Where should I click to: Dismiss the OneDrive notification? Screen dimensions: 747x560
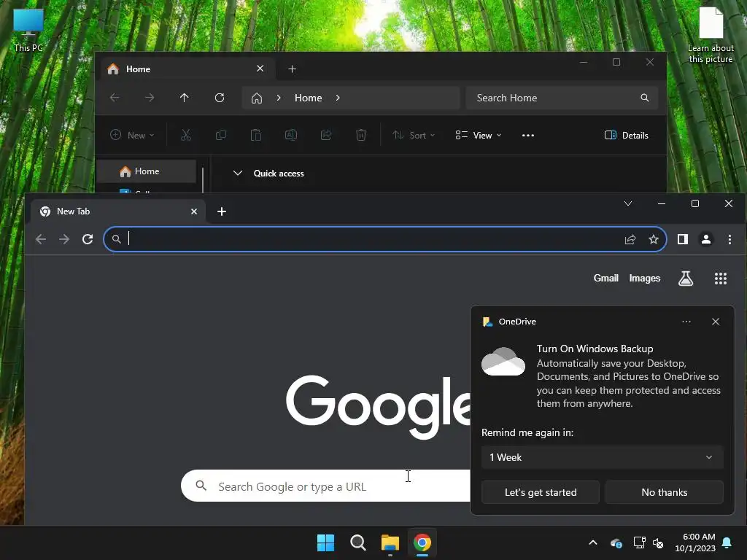coord(715,322)
